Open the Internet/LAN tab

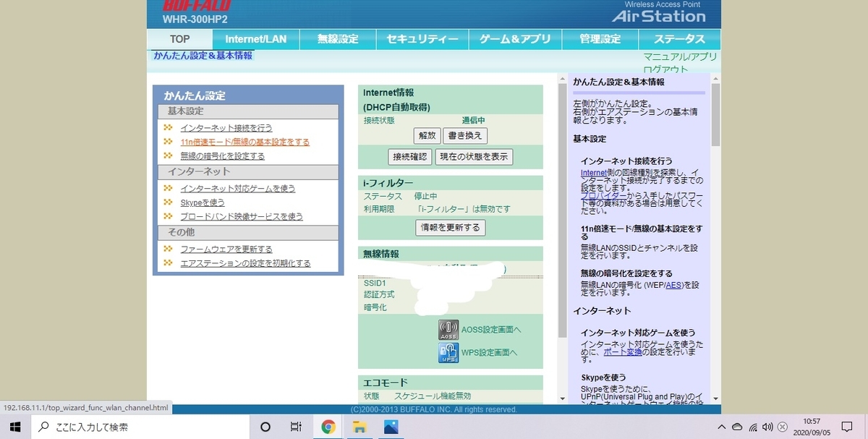(256, 39)
